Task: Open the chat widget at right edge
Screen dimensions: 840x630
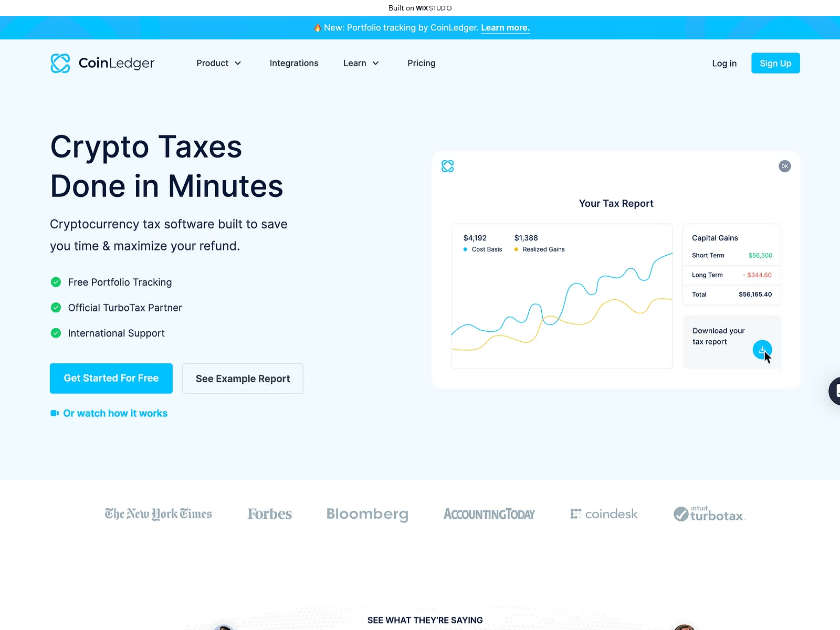Action: (x=835, y=391)
